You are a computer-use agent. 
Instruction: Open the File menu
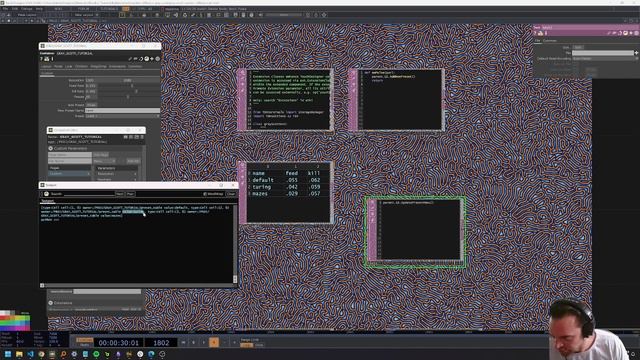coord(5,9)
